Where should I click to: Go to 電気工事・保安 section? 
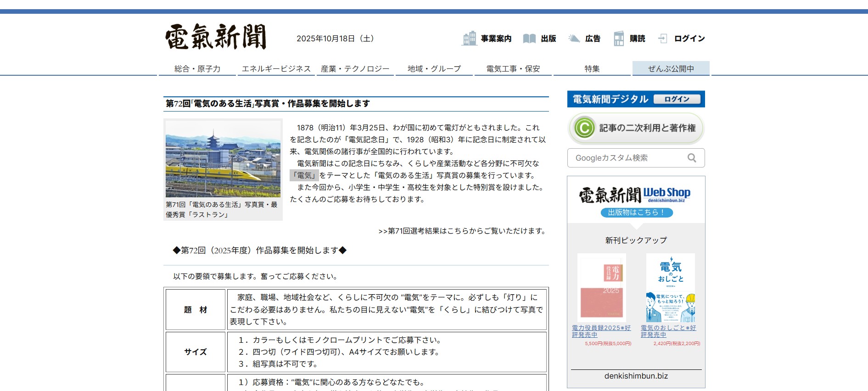coord(513,69)
